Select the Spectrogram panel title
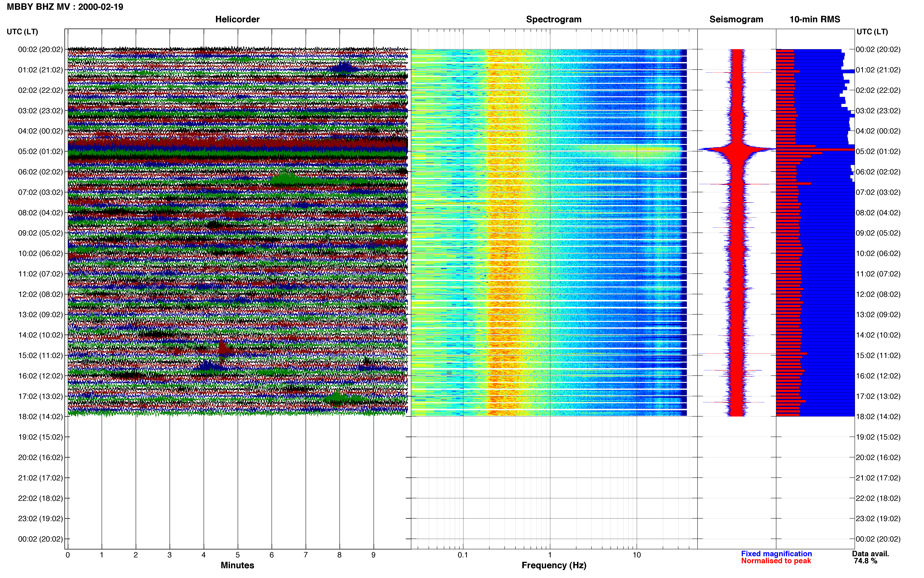The image size is (924, 578). point(554,20)
